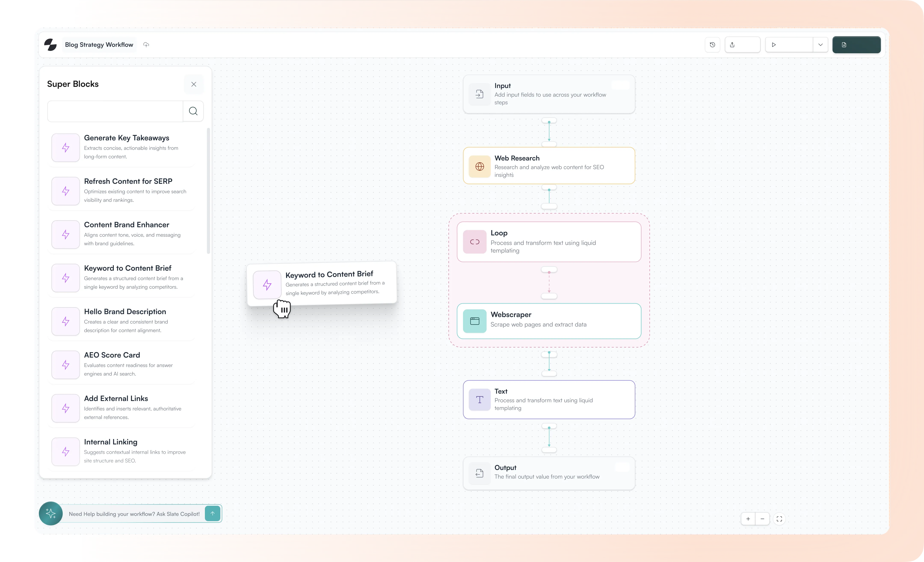
Task: Expand the run options chevron dropdown
Action: pos(820,45)
